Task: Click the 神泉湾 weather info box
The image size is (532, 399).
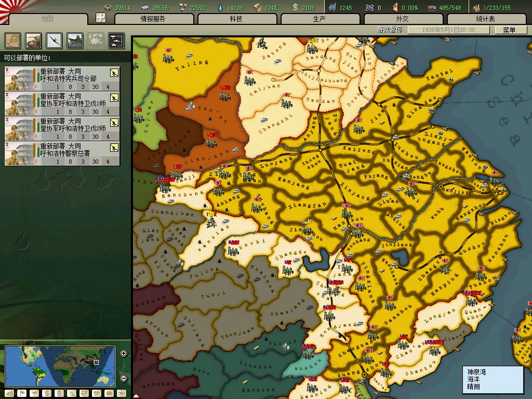Action: [x=493, y=380]
